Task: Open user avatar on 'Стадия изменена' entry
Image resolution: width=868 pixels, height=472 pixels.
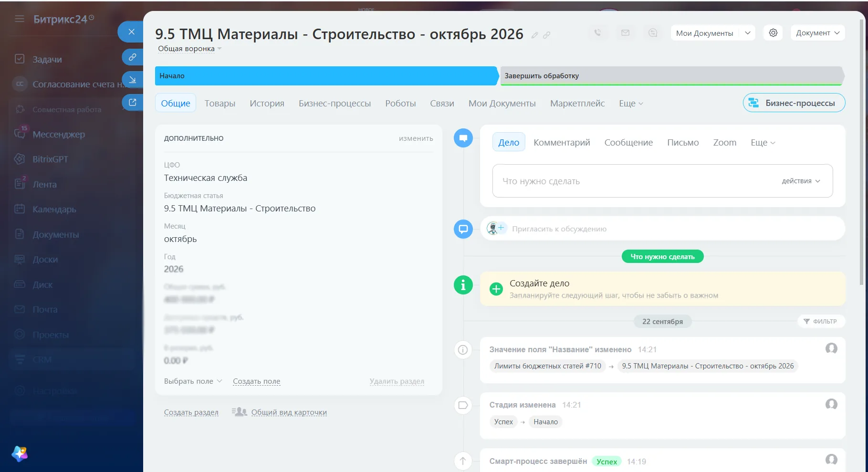Action: [x=831, y=404]
